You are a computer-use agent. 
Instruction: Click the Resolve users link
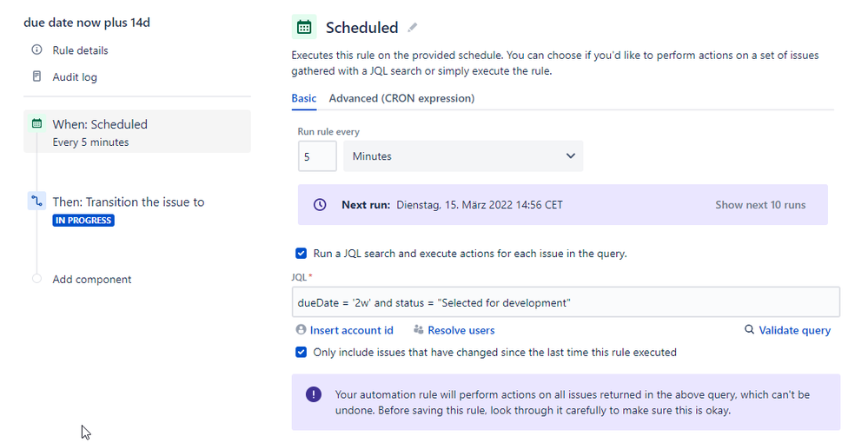[x=461, y=330]
